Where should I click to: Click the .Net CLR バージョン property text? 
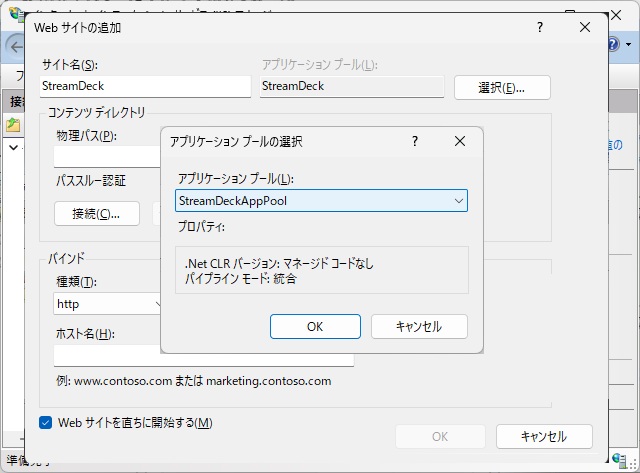[x=279, y=264]
